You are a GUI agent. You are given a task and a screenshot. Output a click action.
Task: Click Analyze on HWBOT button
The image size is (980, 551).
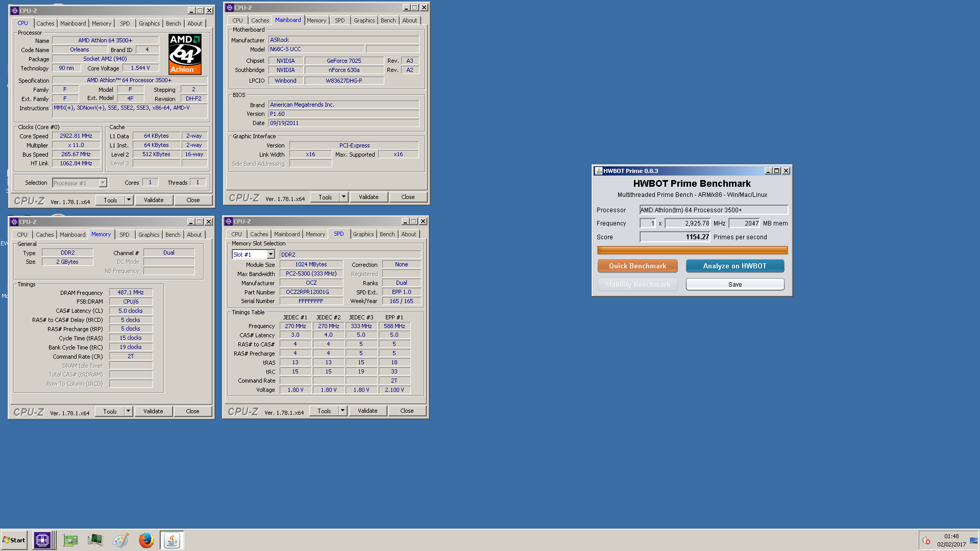click(x=735, y=266)
